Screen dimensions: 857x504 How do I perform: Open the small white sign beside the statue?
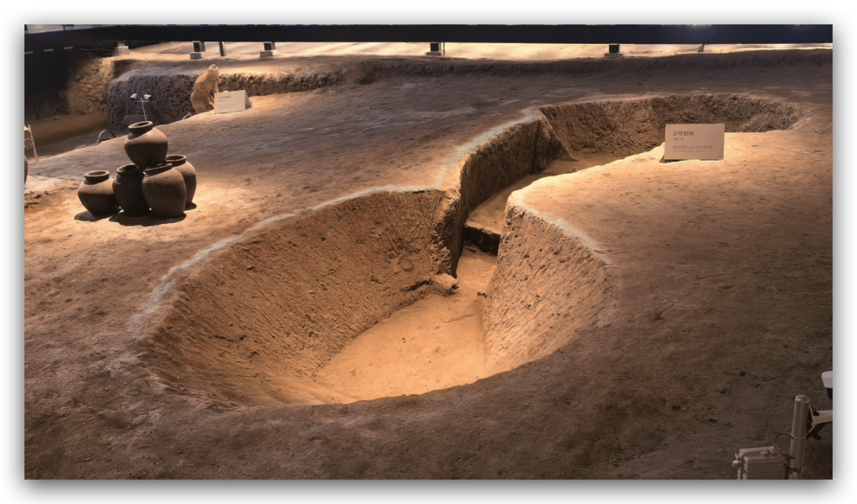(x=231, y=101)
